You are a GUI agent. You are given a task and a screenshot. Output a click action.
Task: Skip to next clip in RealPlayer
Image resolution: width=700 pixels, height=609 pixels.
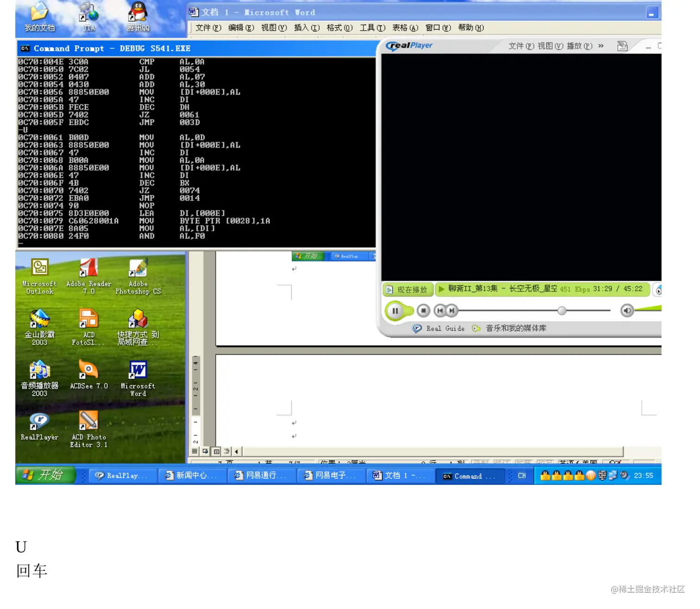click(x=452, y=311)
